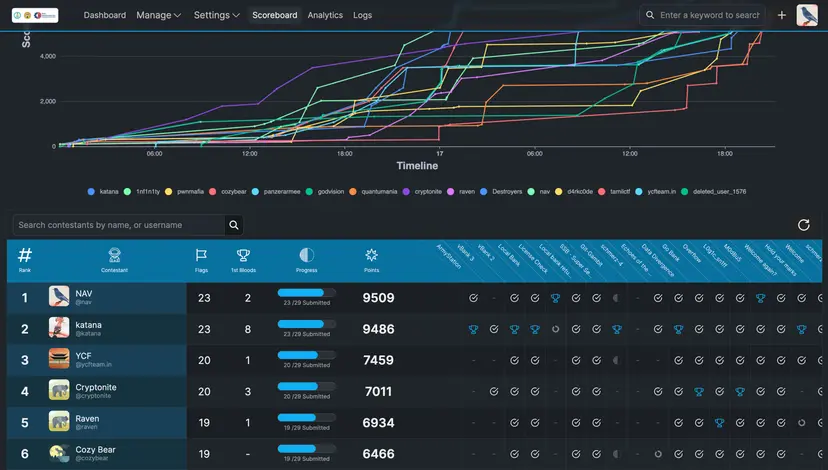Expand the Settings dropdown menu
The height and width of the screenshot is (470, 828).
(x=217, y=15)
